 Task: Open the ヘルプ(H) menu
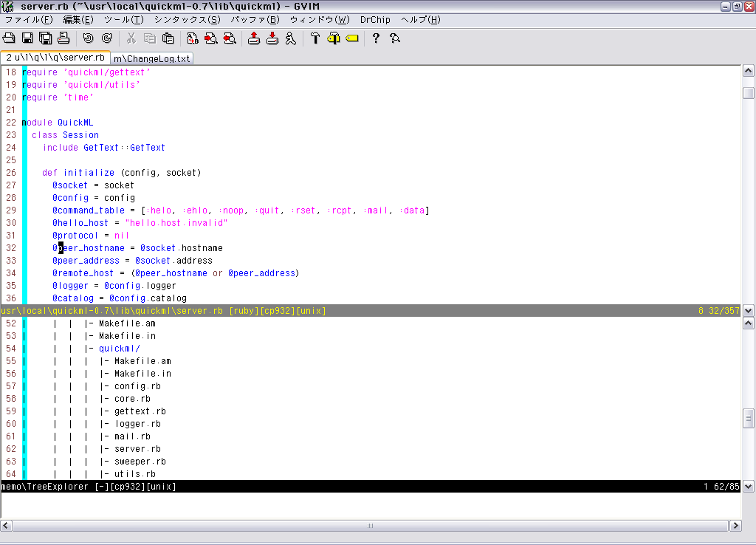click(420, 20)
